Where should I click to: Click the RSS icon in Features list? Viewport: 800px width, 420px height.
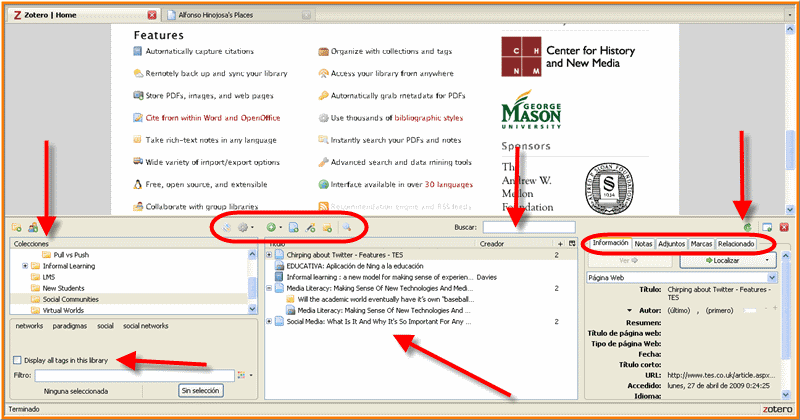point(323,207)
